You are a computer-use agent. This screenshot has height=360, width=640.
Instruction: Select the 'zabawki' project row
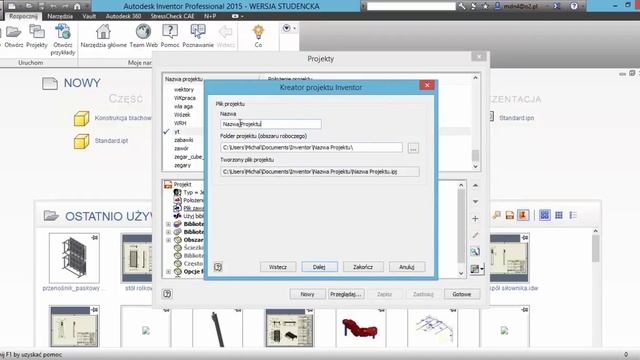tap(183, 140)
